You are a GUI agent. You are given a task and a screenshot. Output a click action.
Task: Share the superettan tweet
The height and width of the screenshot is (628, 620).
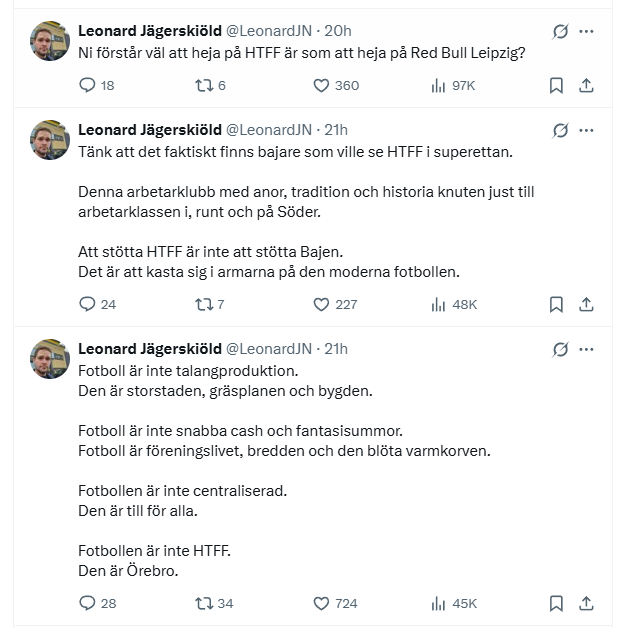[587, 304]
